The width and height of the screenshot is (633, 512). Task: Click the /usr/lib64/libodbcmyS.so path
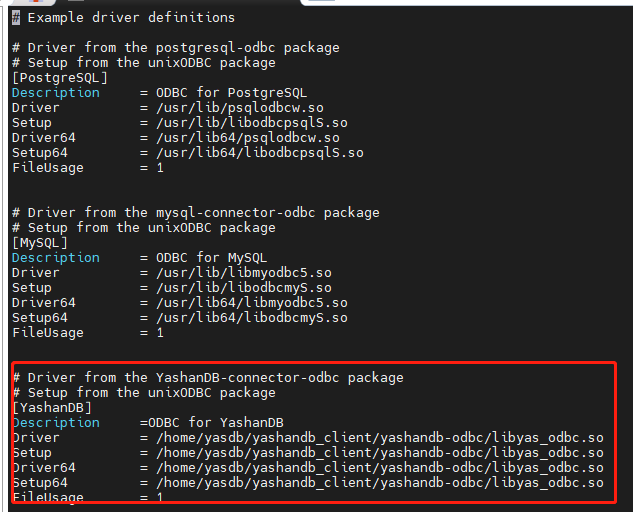click(252, 318)
